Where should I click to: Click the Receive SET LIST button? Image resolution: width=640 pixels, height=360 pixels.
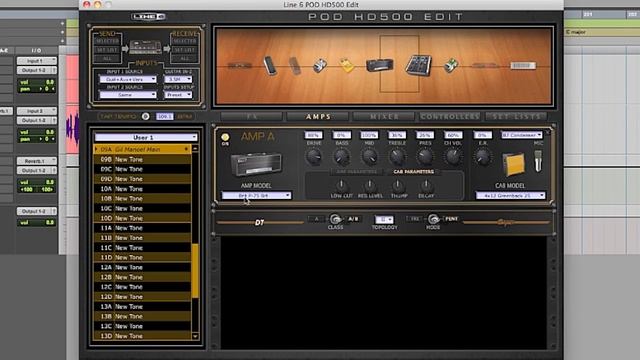pos(184,50)
